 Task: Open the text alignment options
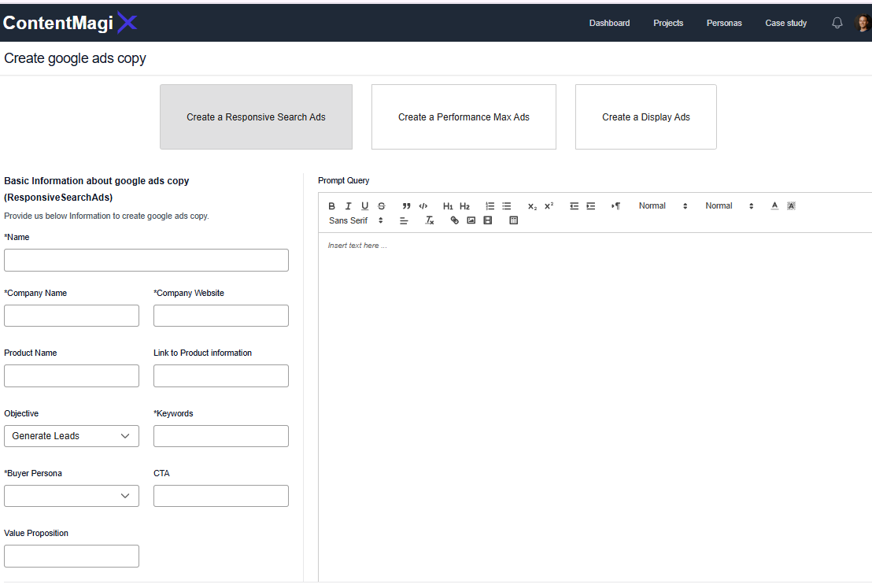pyautogui.click(x=404, y=221)
